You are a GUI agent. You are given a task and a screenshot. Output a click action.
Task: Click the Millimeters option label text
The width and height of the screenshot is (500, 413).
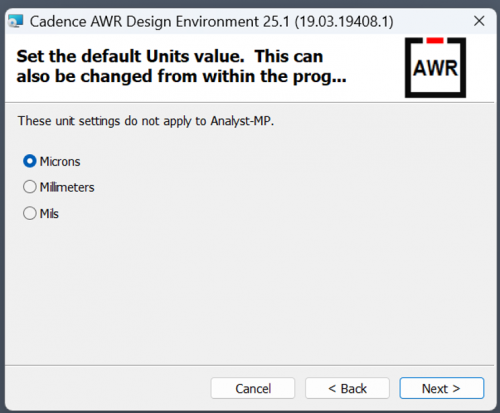[67, 187]
